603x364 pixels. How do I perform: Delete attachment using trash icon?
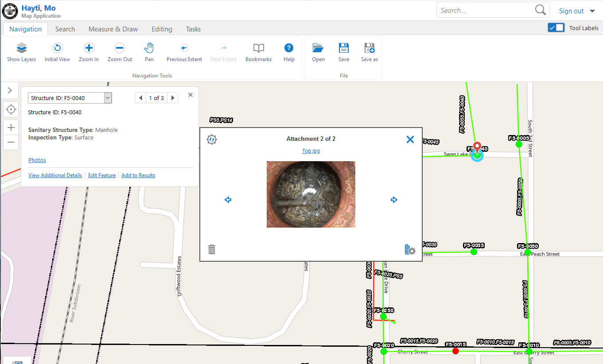[x=212, y=249]
